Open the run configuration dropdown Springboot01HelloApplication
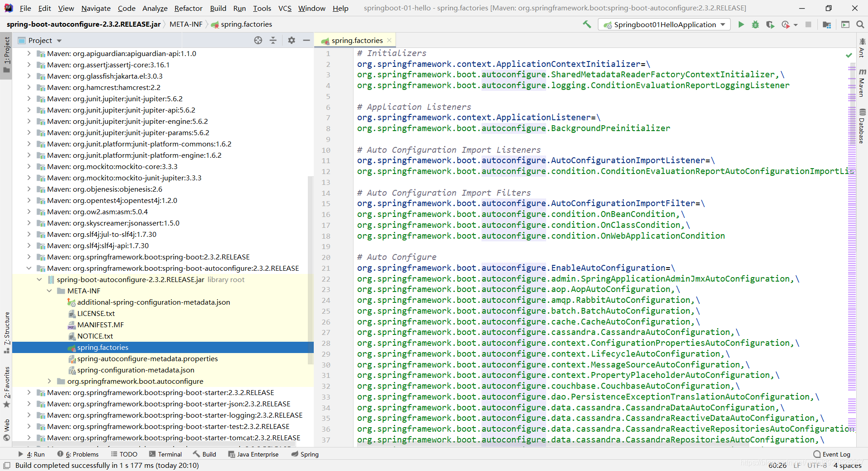This screenshot has height=471, width=868. [x=664, y=24]
